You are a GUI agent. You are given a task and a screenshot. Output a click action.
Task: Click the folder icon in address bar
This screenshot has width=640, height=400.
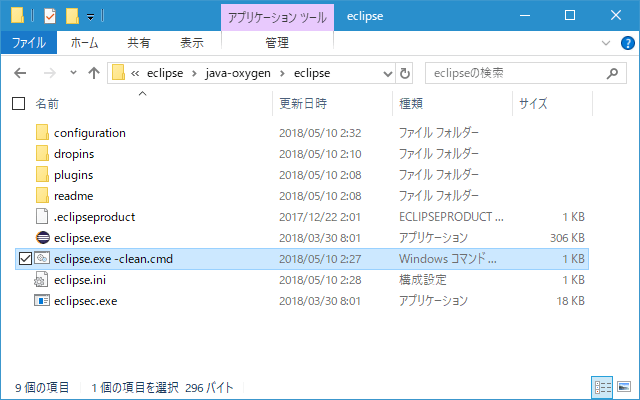pyautogui.click(x=118, y=73)
